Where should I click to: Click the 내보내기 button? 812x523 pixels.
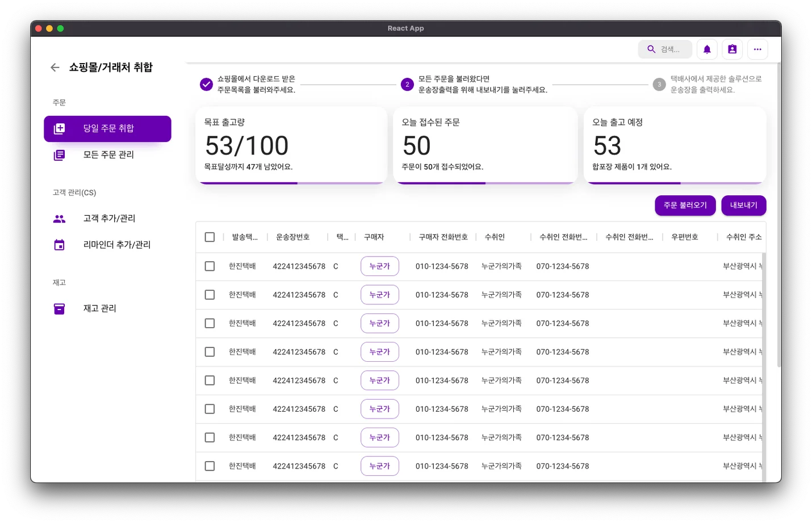click(x=744, y=206)
